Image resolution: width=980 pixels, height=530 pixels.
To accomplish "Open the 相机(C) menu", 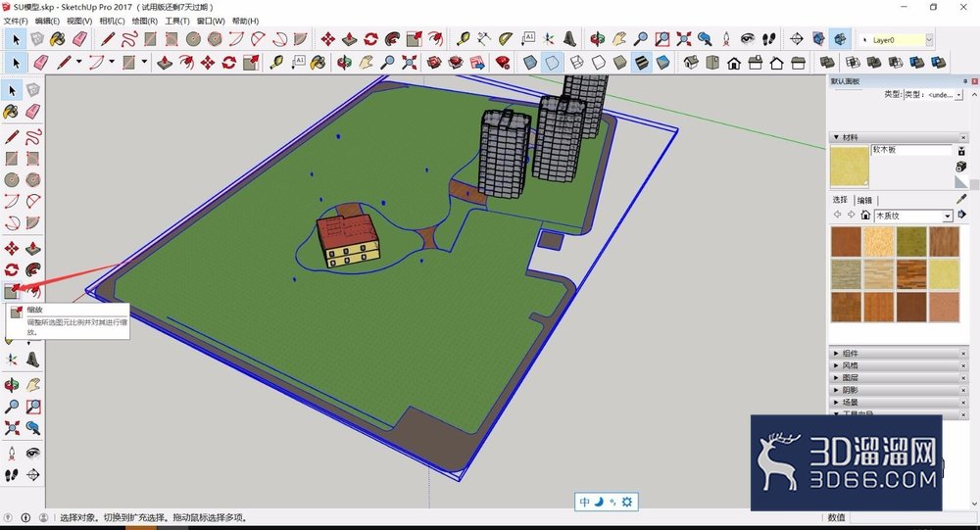I will pyautogui.click(x=112, y=21).
